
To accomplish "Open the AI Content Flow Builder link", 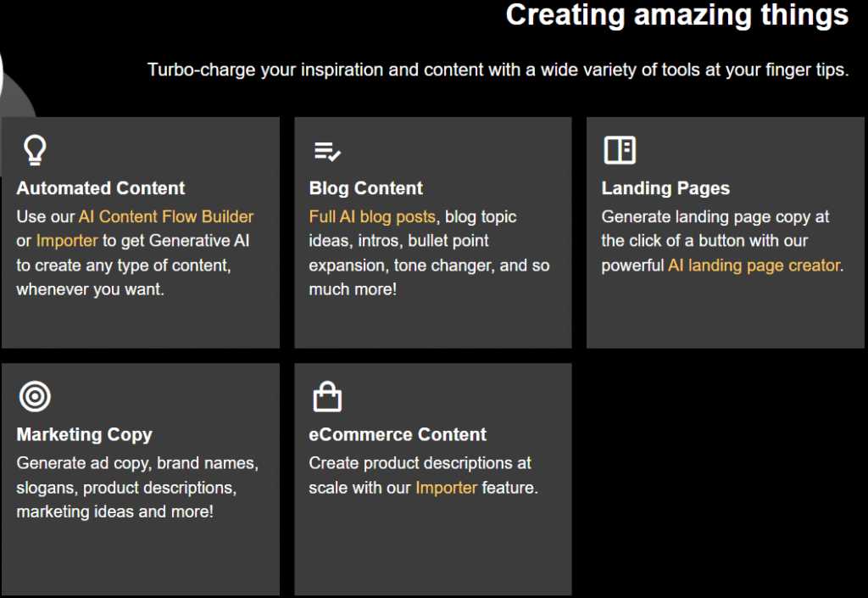I will click(166, 216).
